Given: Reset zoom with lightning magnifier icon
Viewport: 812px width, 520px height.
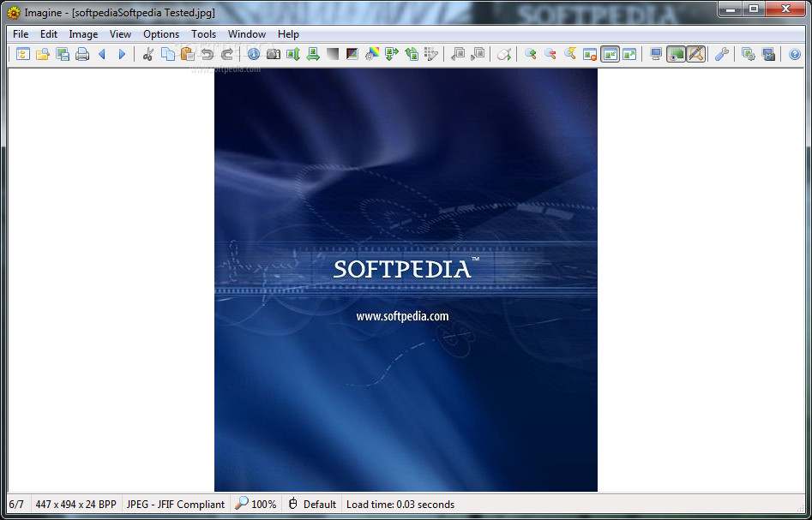Looking at the screenshot, I should (570, 54).
